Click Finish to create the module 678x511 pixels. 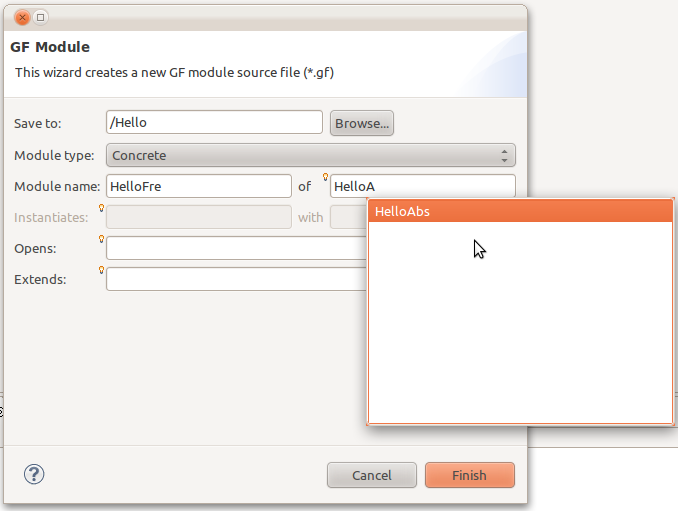tap(469, 475)
